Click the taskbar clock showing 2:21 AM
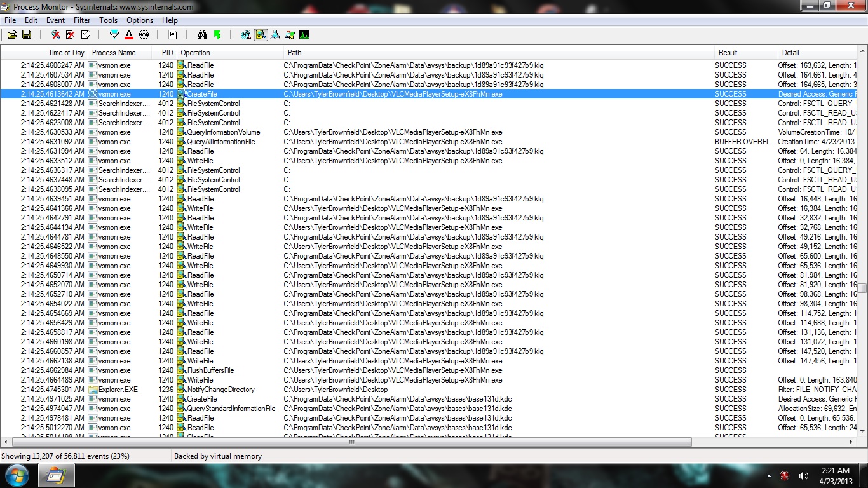The height and width of the screenshot is (488, 868). (x=836, y=475)
